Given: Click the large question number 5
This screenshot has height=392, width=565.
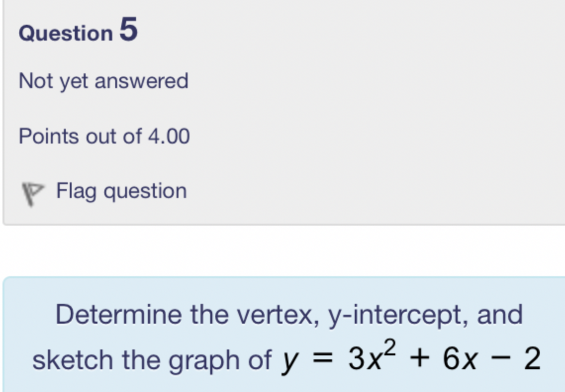Looking at the screenshot, I should point(128,30).
